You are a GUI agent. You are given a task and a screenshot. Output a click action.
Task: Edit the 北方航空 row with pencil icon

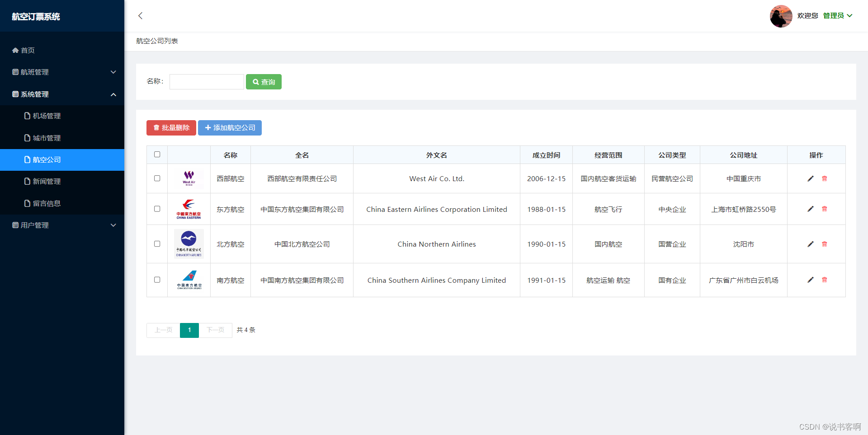tap(811, 244)
